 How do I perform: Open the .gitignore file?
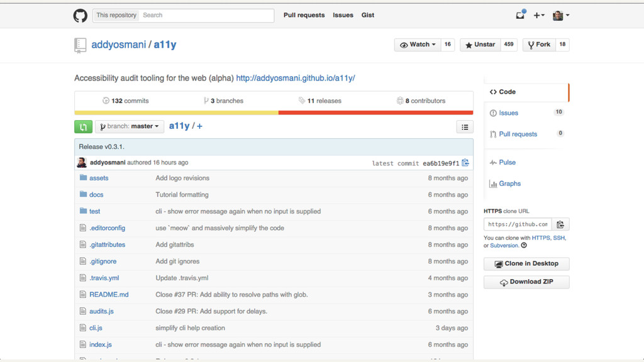coord(103,261)
